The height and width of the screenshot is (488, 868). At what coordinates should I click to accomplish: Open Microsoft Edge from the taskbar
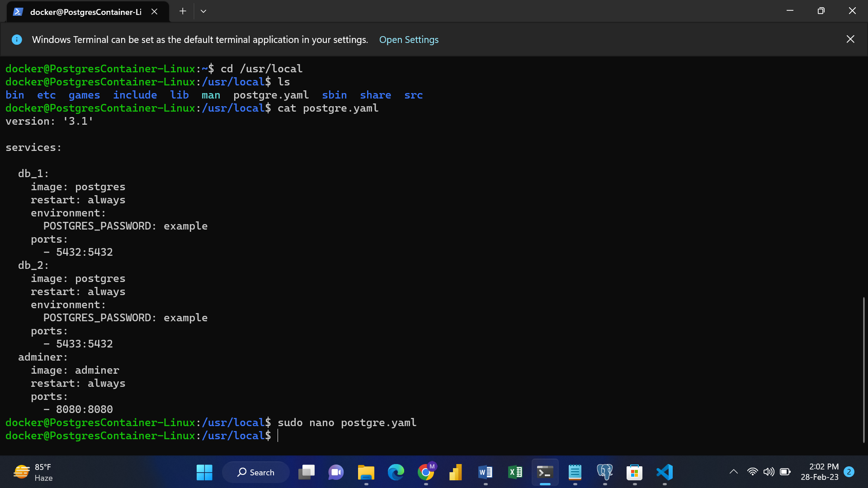pyautogui.click(x=396, y=472)
